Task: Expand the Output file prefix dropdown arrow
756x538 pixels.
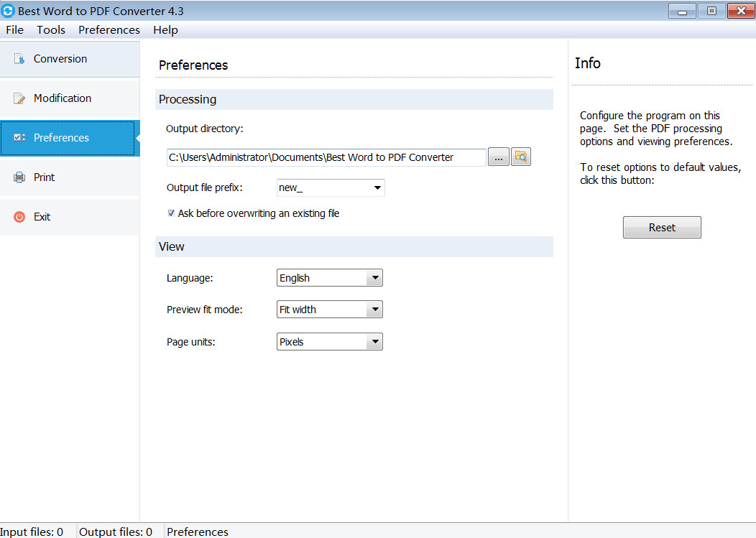Action: tap(377, 187)
